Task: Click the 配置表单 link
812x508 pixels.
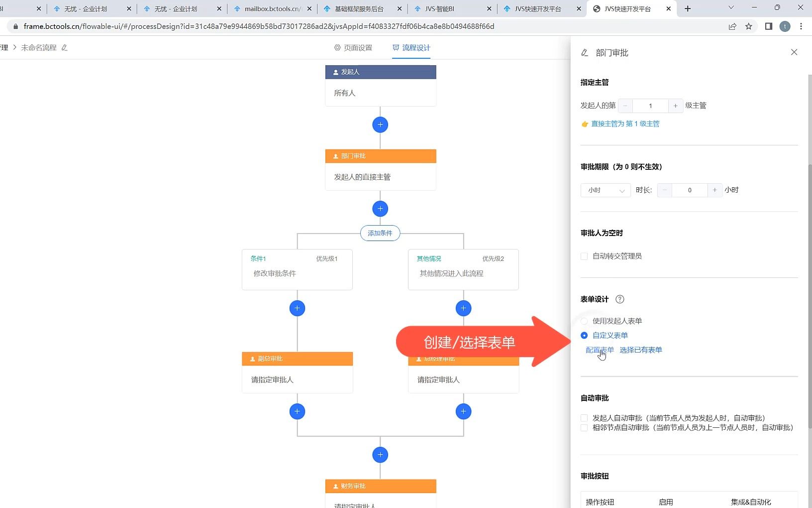Action: click(x=600, y=350)
